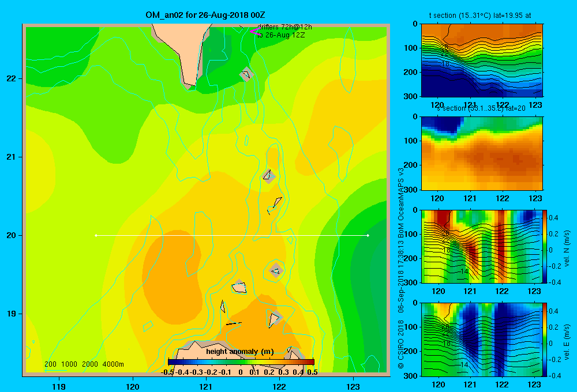The width and height of the screenshot is (577, 392).
Task: Click the western end marker of the white section line
Action: (x=96, y=235)
